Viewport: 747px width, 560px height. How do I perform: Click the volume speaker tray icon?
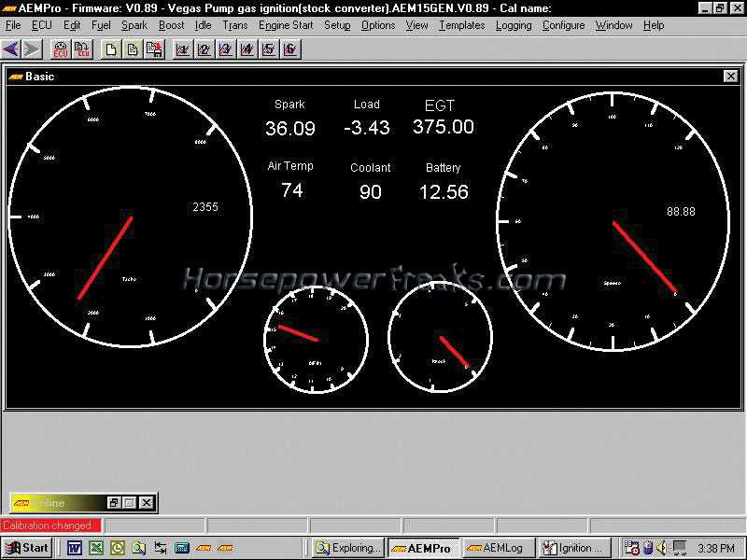(x=661, y=548)
